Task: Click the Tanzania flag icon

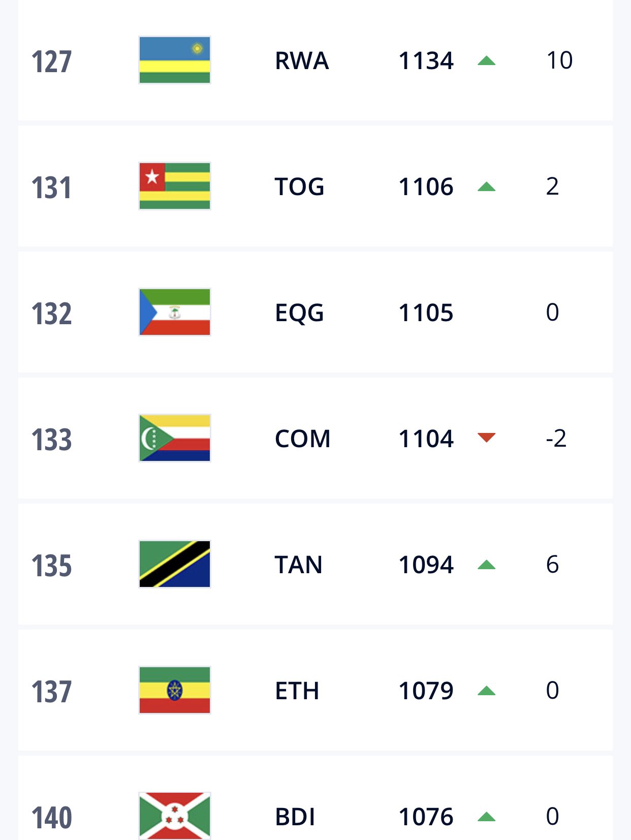Action: (x=175, y=564)
